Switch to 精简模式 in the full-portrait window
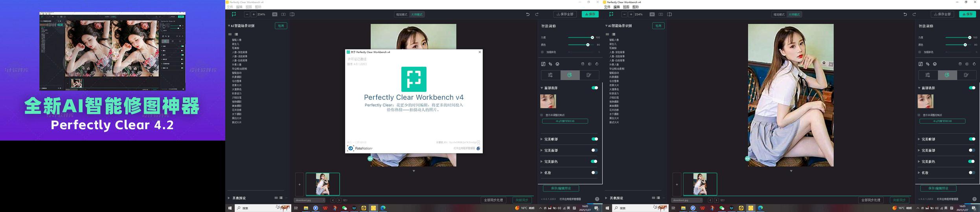Viewport: 980px width, 212px height. tap(779, 15)
